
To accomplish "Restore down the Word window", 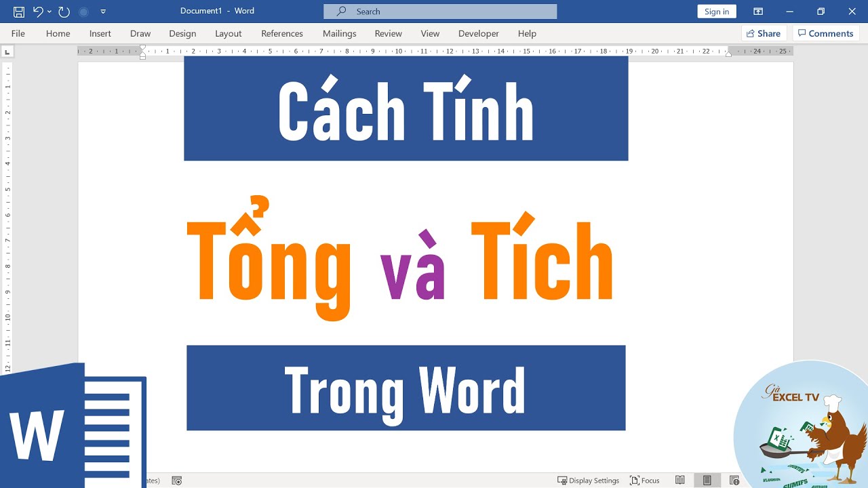I will [821, 12].
